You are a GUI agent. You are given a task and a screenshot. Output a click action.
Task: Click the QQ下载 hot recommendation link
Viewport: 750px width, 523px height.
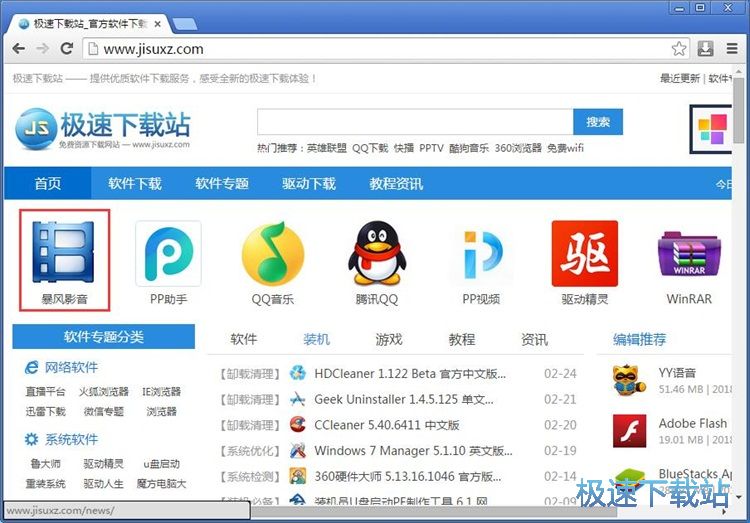tap(370, 148)
